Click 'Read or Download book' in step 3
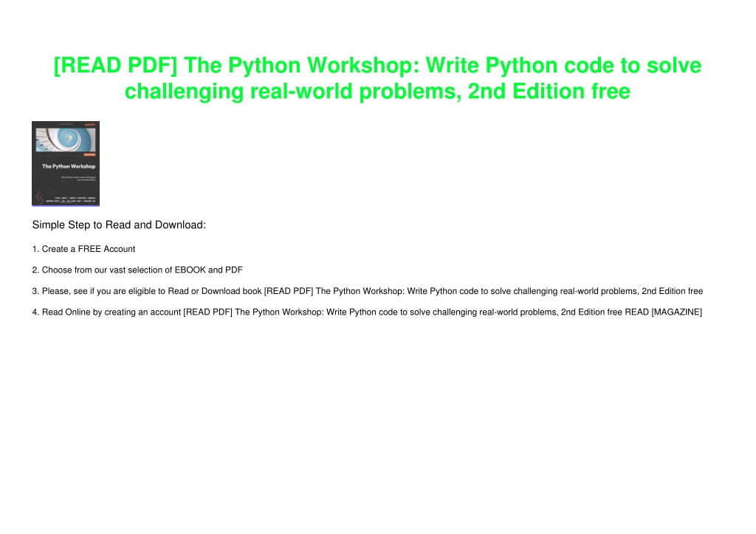Image resolution: width=756 pixels, height=534 pixels. pyautogui.click(x=215, y=291)
